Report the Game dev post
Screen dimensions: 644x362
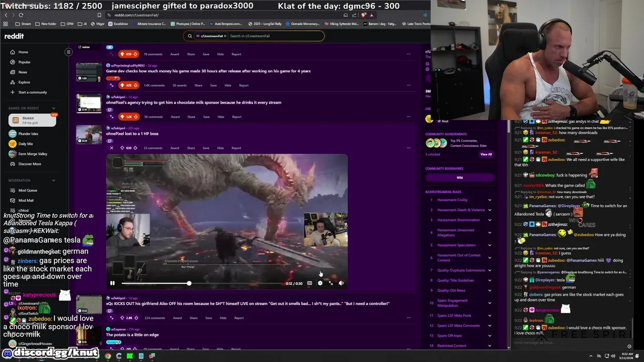(x=244, y=85)
